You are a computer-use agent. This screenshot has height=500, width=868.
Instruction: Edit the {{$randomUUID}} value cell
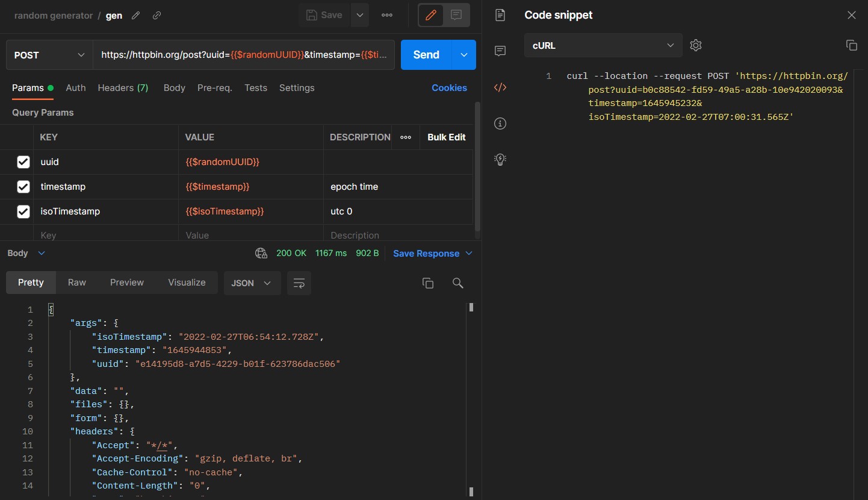click(x=251, y=162)
